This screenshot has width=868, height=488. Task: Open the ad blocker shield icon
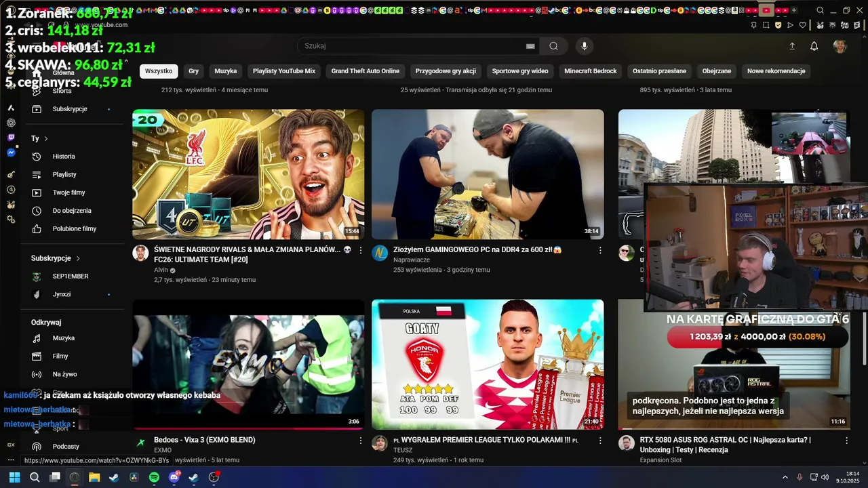(x=778, y=25)
